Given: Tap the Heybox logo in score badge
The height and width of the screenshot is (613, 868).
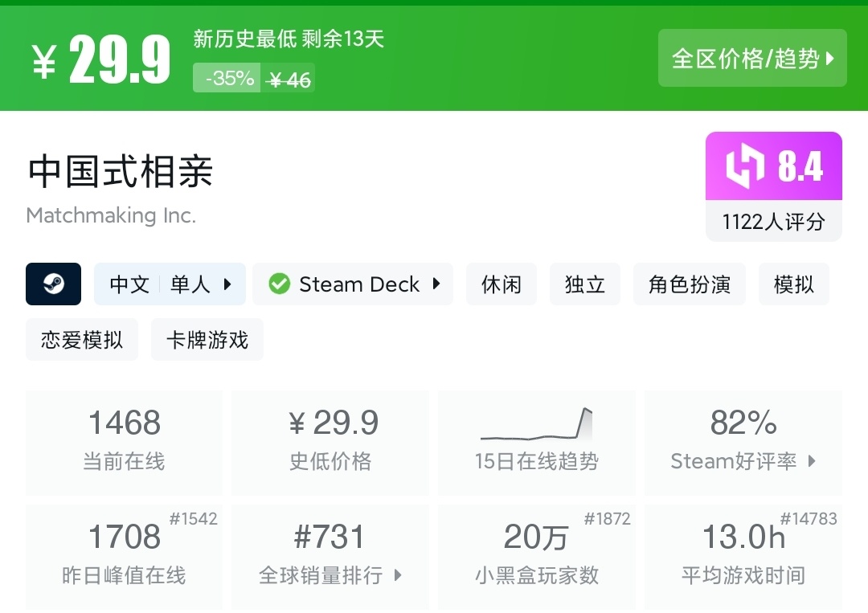Looking at the screenshot, I should click(x=744, y=166).
